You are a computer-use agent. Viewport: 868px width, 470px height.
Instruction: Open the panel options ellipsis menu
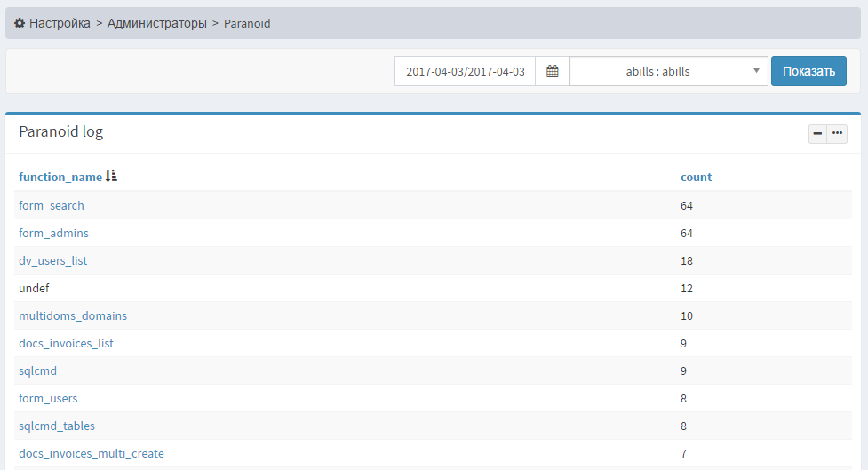click(x=837, y=133)
